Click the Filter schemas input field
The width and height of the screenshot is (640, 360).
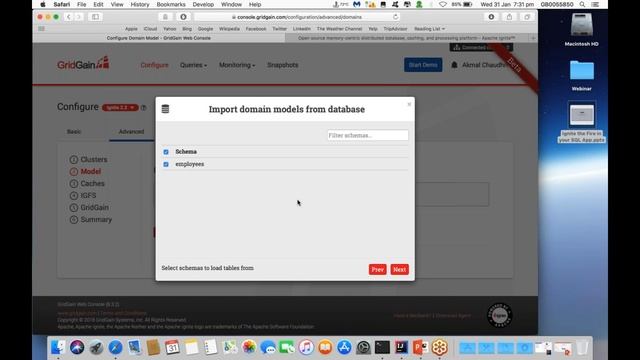pos(367,135)
